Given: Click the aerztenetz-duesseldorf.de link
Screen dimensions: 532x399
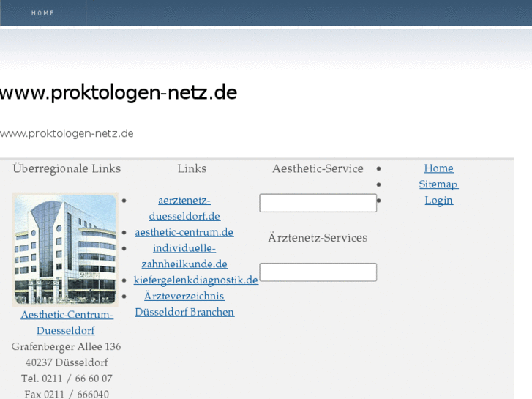Looking at the screenshot, I should click(x=184, y=208).
